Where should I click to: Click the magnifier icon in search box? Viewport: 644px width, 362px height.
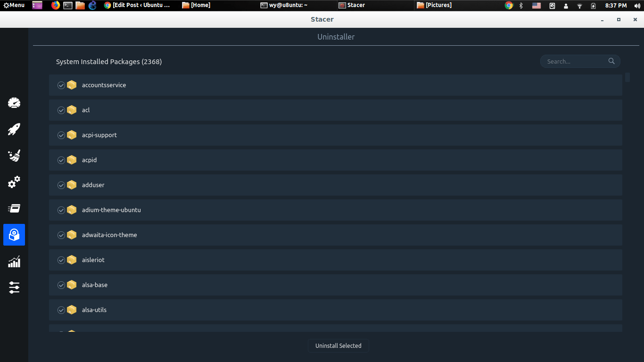pyautogui.click(x=611, y=61)
